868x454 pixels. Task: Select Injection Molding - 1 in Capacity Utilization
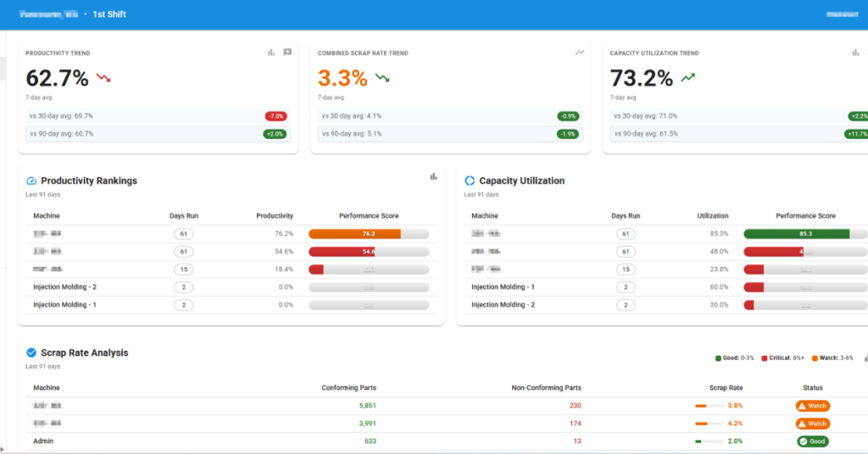pyautogui.click(x=504, y=287)
